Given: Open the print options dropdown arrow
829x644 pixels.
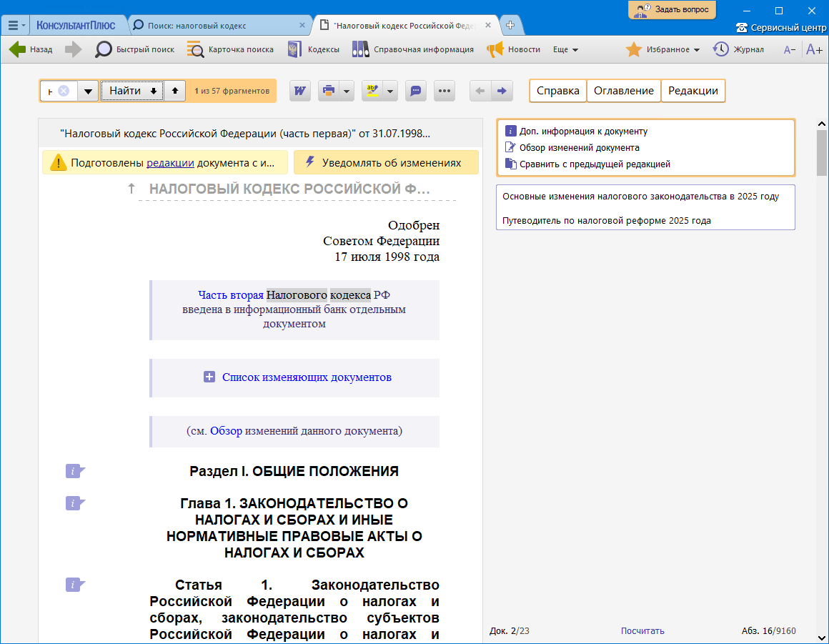Looking at the screenshot, I should click(347, 91).
